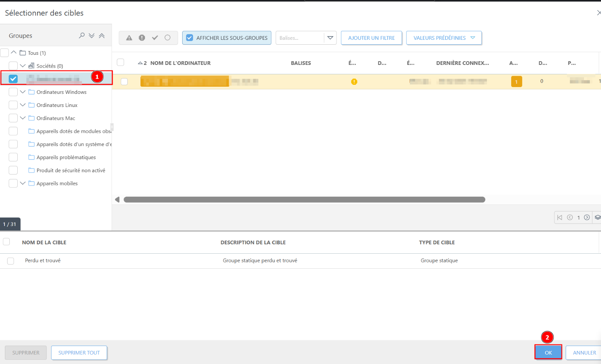Confirm selection with OK button
Screen dimensions: 601x364
click(548, 352)
